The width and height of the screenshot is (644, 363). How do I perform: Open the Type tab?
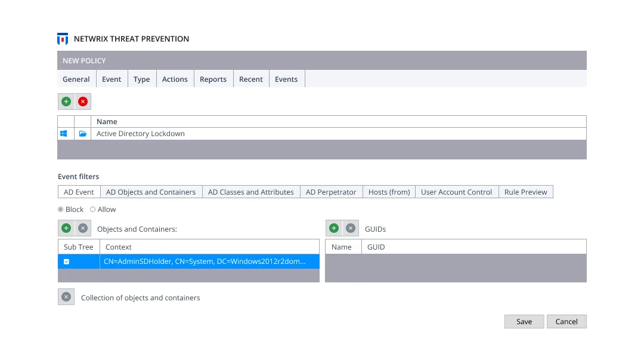[142, 79]
